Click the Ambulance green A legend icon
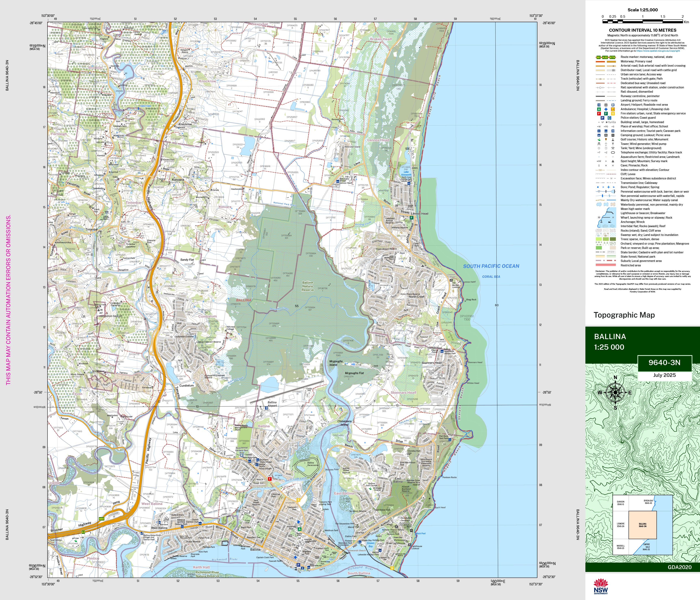 tap(599, 110)
